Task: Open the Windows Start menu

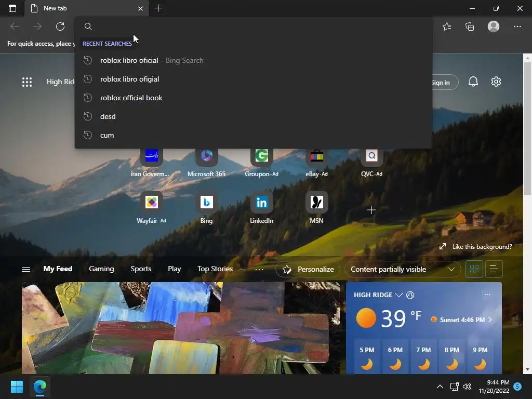Action: (x=17, y=387)
